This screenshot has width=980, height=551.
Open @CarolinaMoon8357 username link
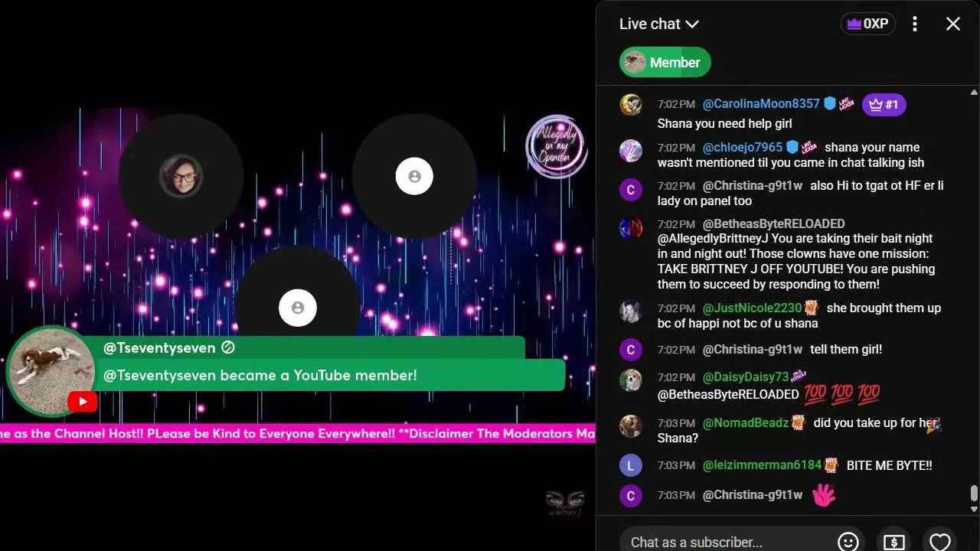[x=761, y=104]
